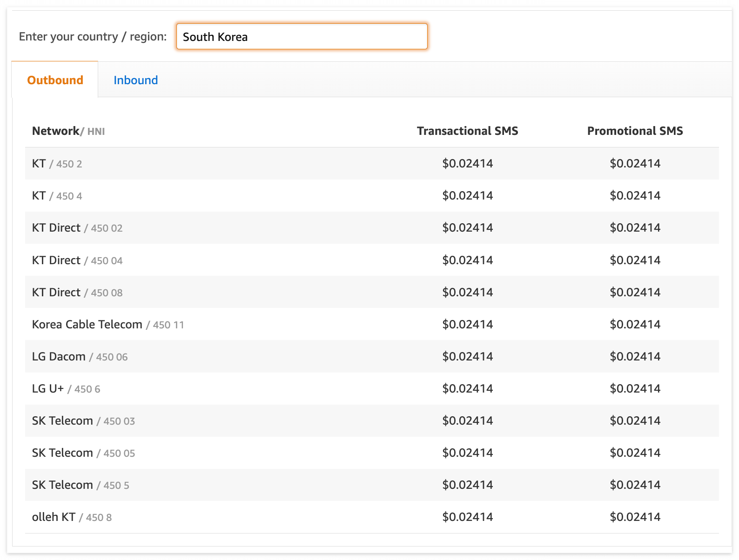Select the KT Direct / 450 02 row

click(372, 227)
